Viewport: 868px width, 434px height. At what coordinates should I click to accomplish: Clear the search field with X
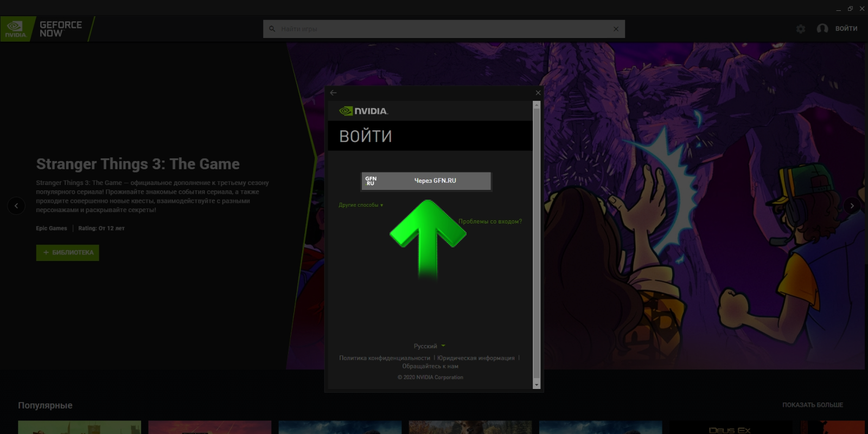coord(616,29)
